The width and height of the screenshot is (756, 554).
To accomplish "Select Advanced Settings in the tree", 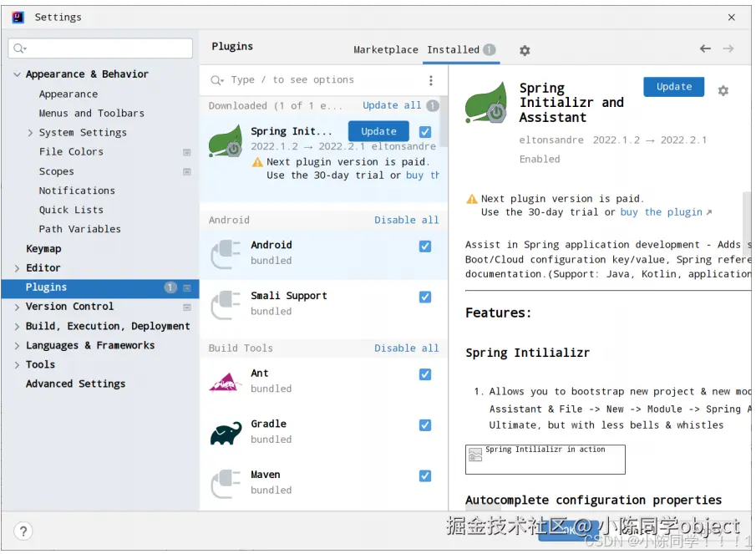I will click(x=76, y=384).
